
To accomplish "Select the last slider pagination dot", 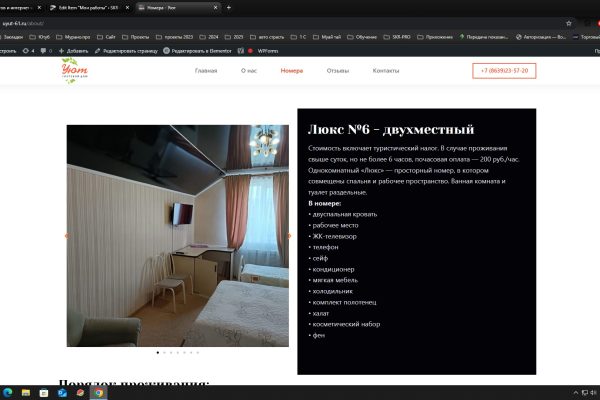I will [198, 353].
